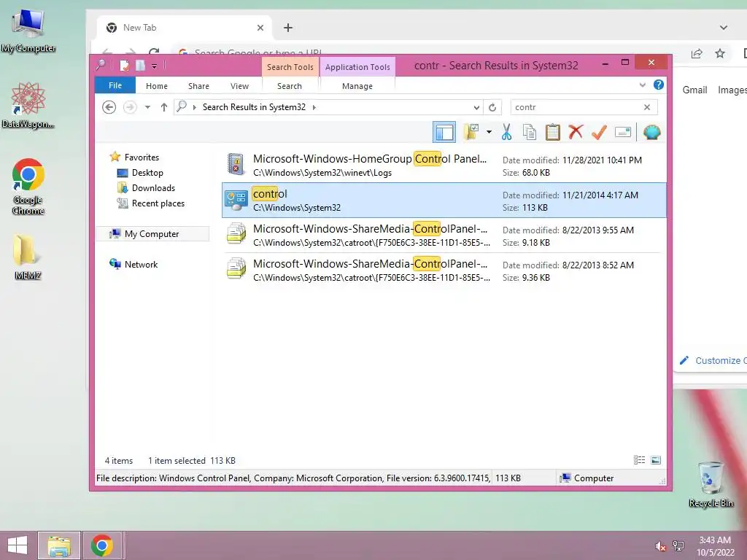747x560 pixels.
Task: Open Customize Quick Access Toolbar dropdown
Action: 155,66
